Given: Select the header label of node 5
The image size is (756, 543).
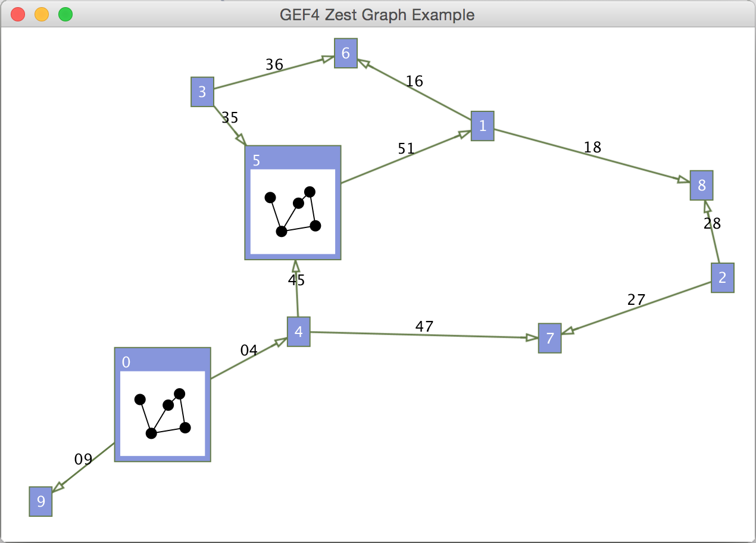Looking at the screenshot, I should pos(257,160).
